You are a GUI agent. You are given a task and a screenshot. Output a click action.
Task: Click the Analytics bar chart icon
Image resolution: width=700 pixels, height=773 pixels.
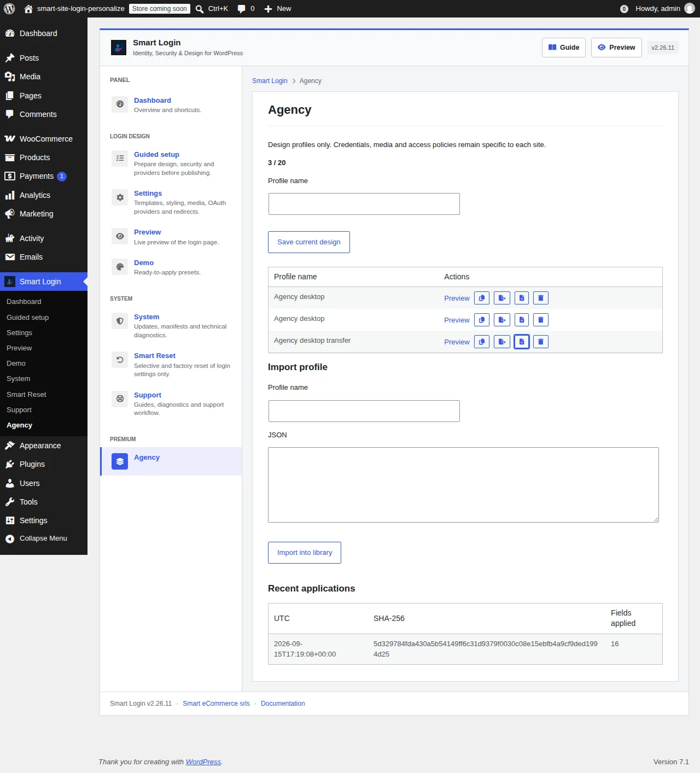10,195
